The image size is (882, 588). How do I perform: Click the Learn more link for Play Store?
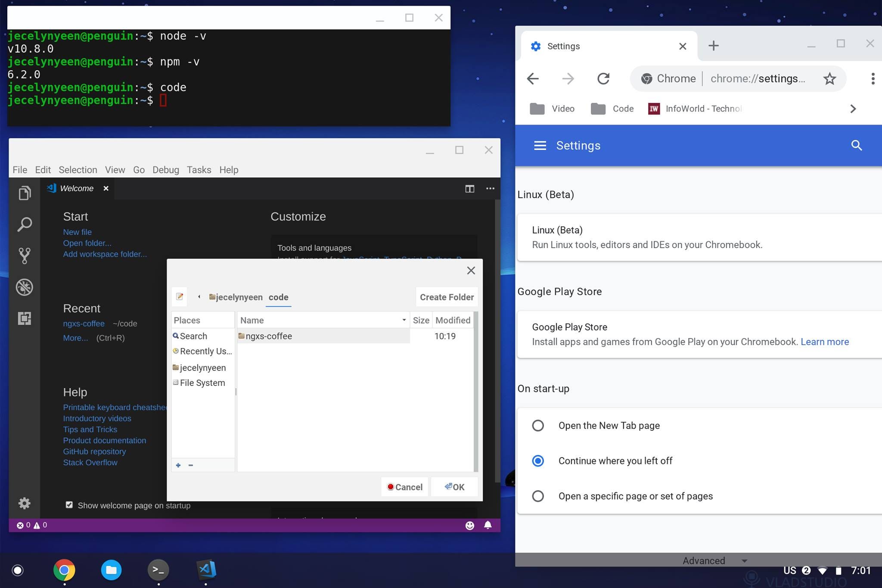824,342
